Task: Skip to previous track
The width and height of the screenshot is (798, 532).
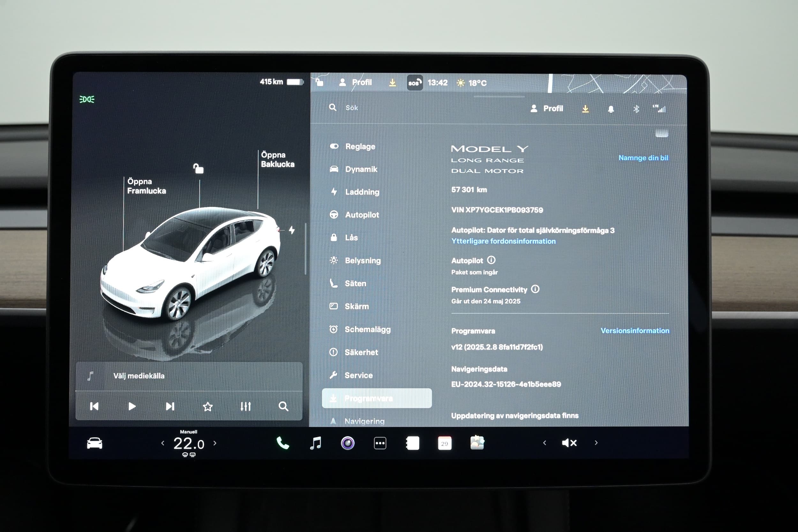Action: (94, 406)
